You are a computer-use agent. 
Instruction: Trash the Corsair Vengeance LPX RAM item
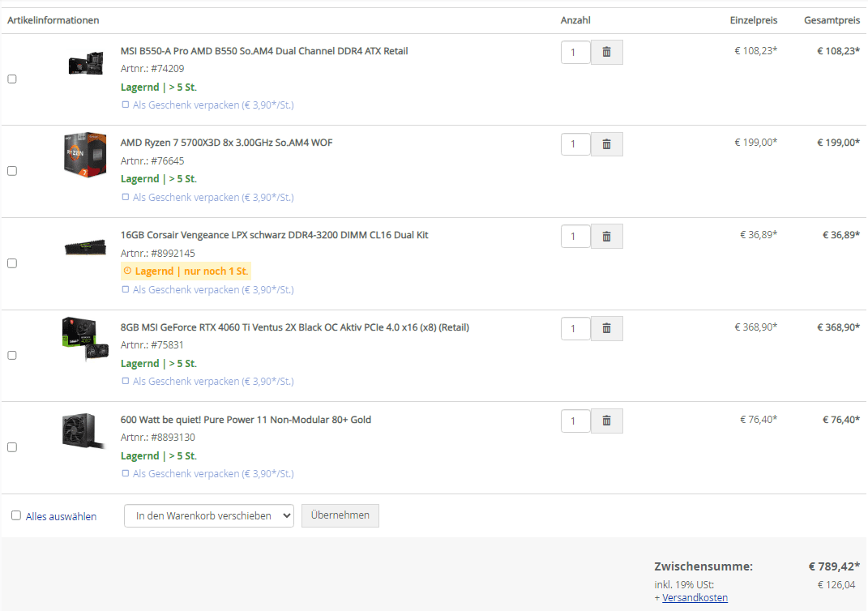click(x=607, y=237)
